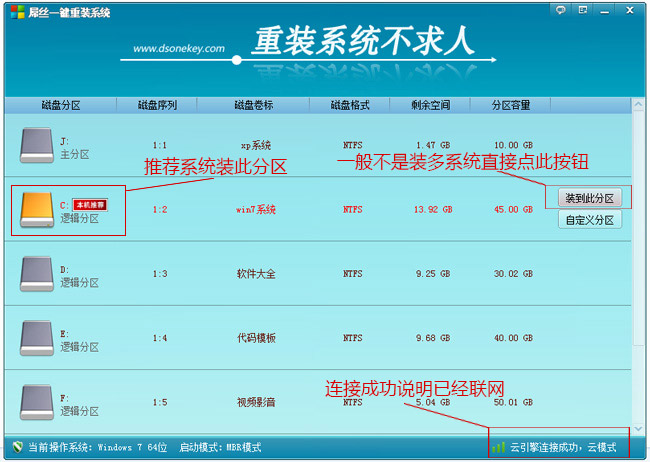Click the 本机推荐 red badge
Viewport: 650px width, 462px height.
[x=90, y=204]
